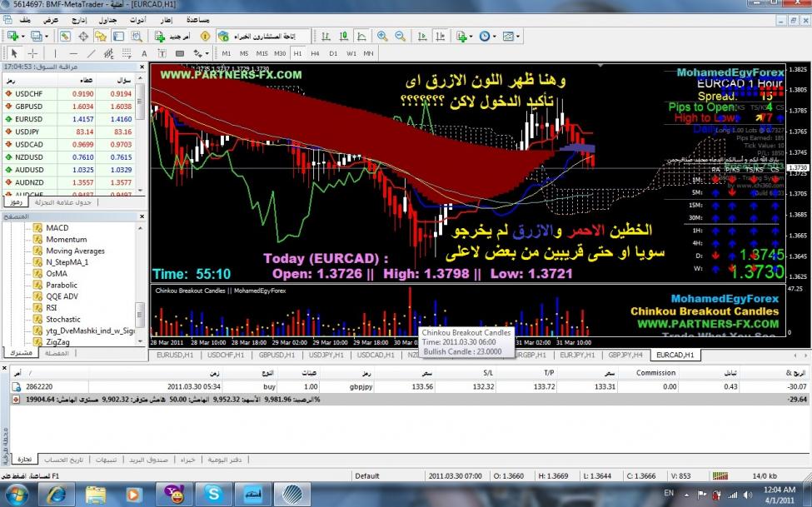Select the M1 timeframe

227,53
